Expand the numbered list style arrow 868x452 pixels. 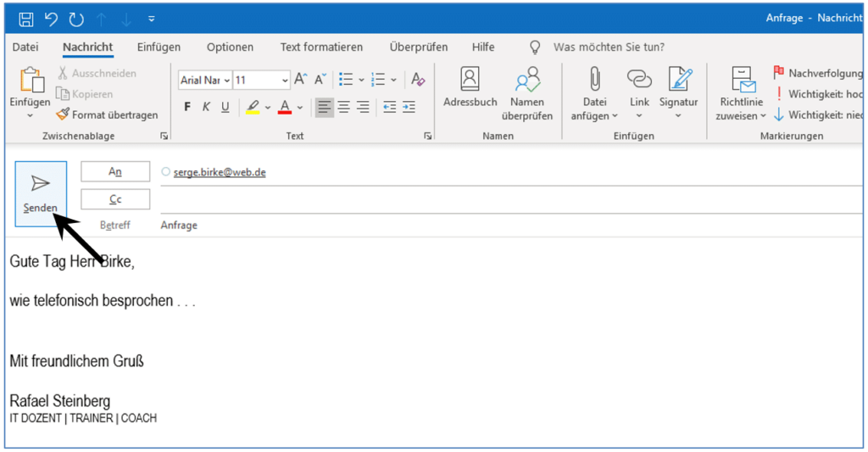[x=393, y=80]
